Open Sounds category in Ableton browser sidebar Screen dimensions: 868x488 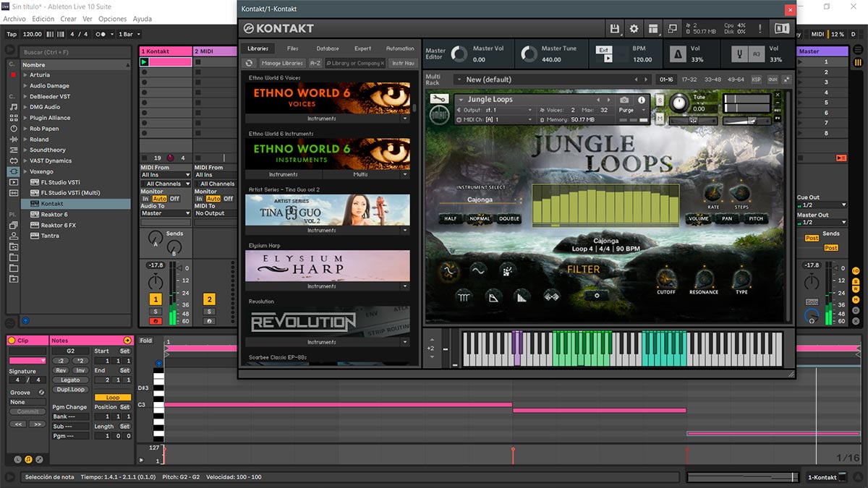13,107
